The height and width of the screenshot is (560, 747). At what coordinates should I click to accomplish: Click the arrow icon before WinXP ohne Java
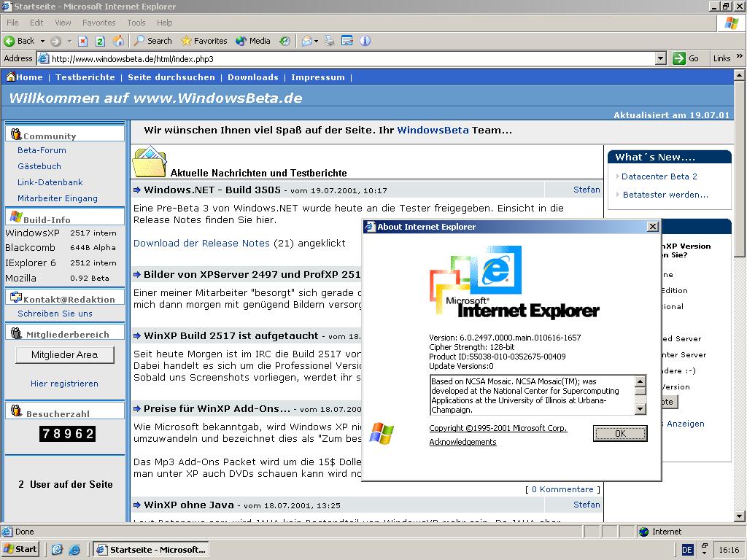tap(137, 505)
